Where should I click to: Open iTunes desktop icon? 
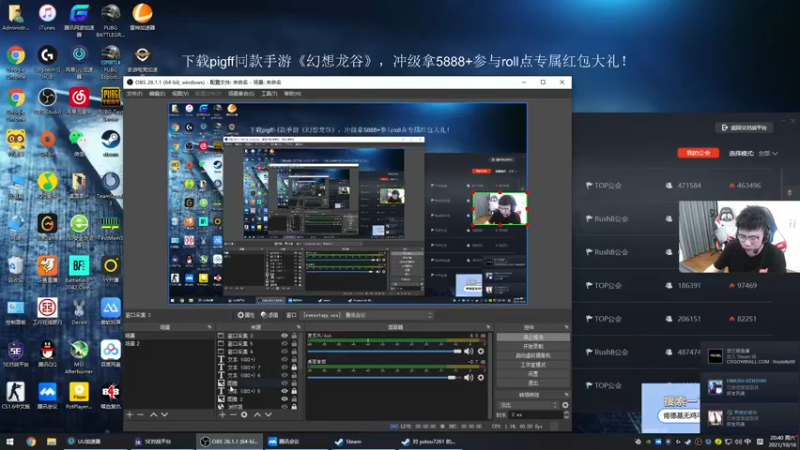pos(47,17)
